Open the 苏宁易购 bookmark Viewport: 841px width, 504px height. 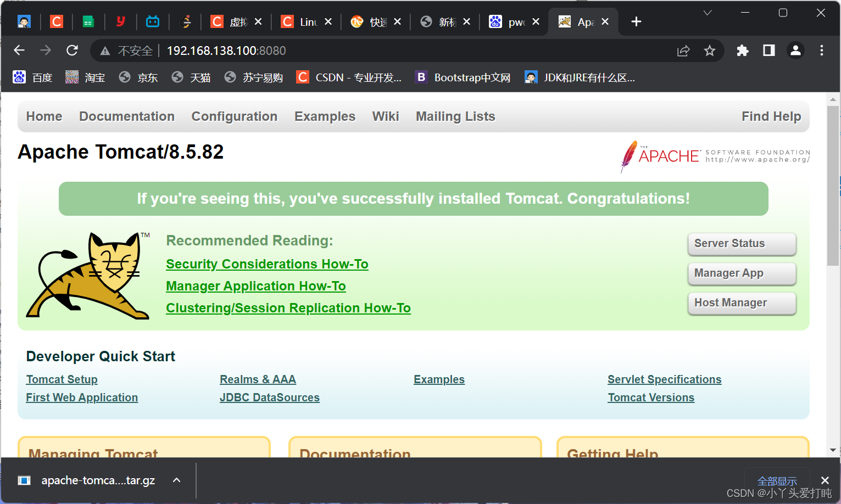(254, 77)
